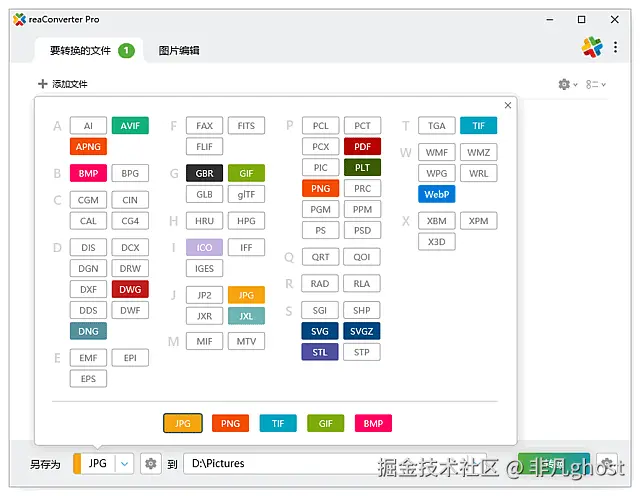Image resolution: width=640 pixels, height=496 pixels.
Task: Click the three-dot more menu icon
Action: coord(615,47)
